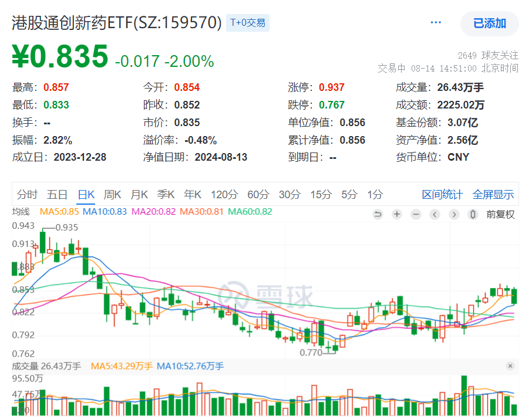This screenshot has width=532, height=417.
Task: Click the 已添加 watchlist button
Action: [490, 23]
